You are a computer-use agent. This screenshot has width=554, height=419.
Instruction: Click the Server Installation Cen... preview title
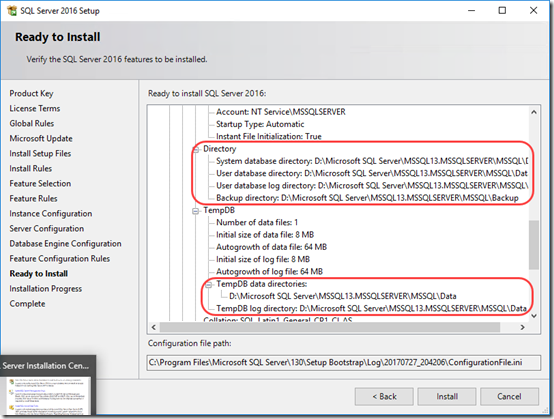coord(46,366)
